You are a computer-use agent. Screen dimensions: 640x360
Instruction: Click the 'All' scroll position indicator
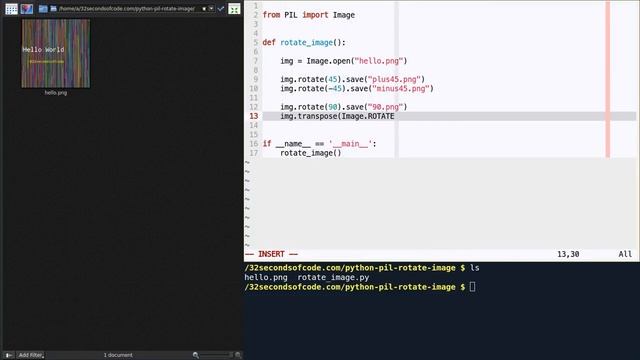click(625, 254)
